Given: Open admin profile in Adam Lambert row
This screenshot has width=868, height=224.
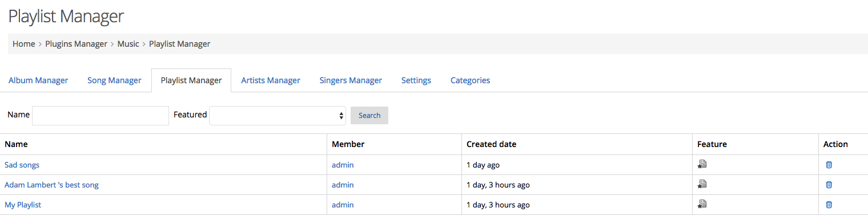Looking at the screenshot, I should 343,185.
